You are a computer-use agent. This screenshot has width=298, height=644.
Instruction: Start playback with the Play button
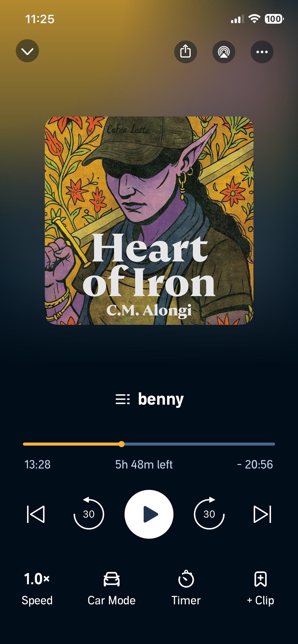149,514
